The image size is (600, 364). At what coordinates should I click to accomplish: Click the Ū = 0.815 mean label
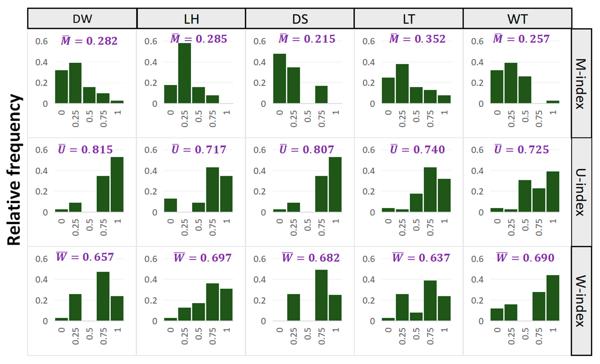(x=85, y=149)
